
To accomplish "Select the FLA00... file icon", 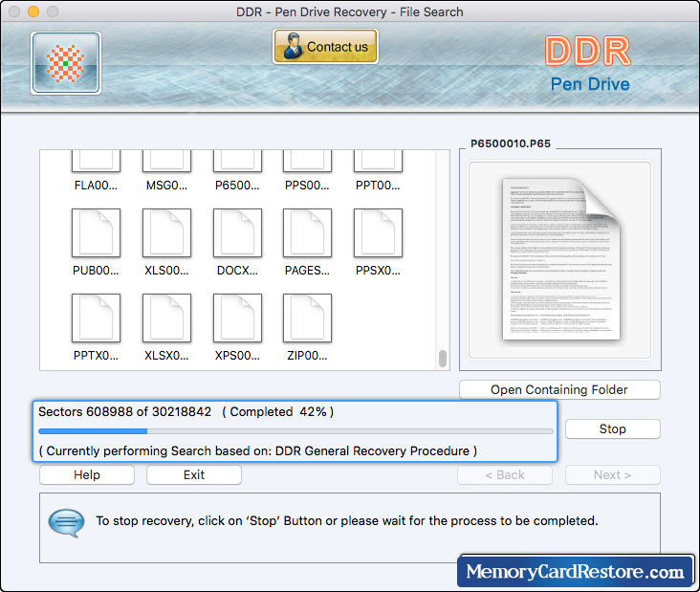I will [96, 162].
